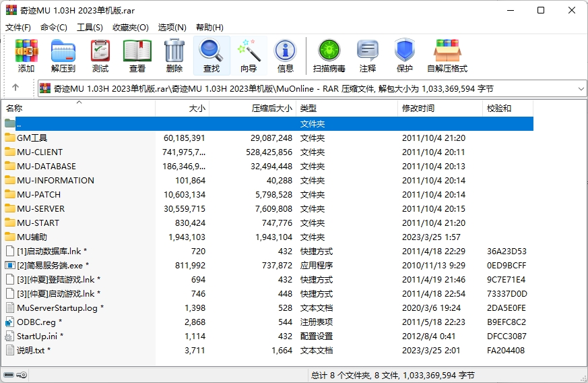The height and width of the screenshot is (383, 588).
Task: Open the 文件(F) menu
Action: (18, 28)
